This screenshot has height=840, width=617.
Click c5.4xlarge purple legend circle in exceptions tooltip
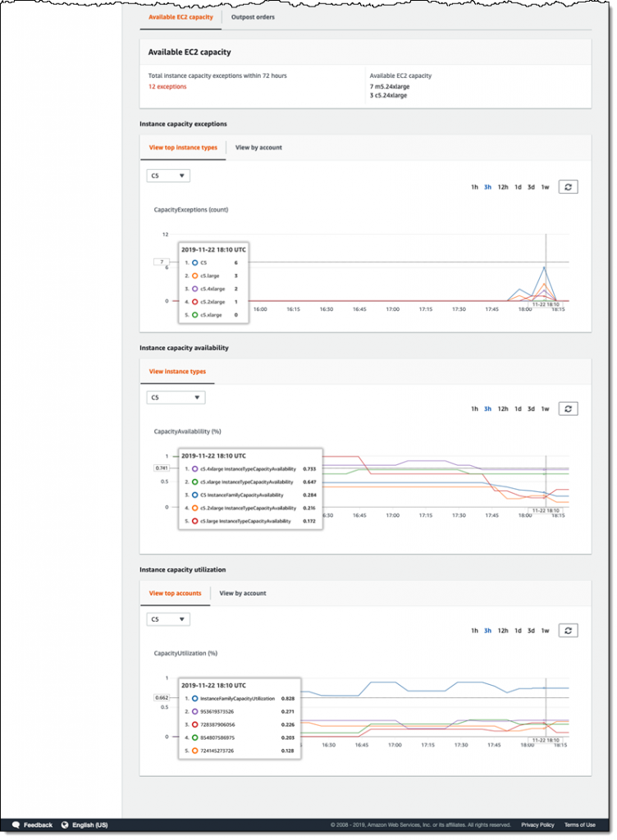195,289
